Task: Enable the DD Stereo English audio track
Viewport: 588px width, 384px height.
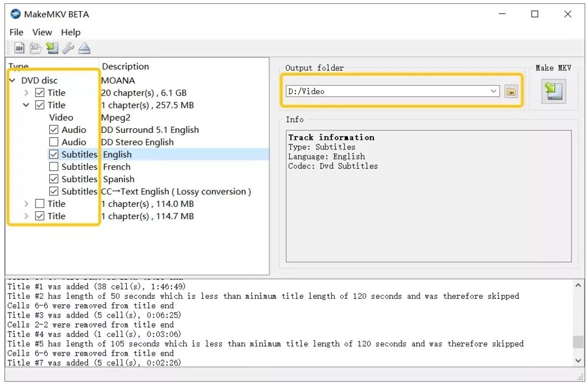Action: 54,142
